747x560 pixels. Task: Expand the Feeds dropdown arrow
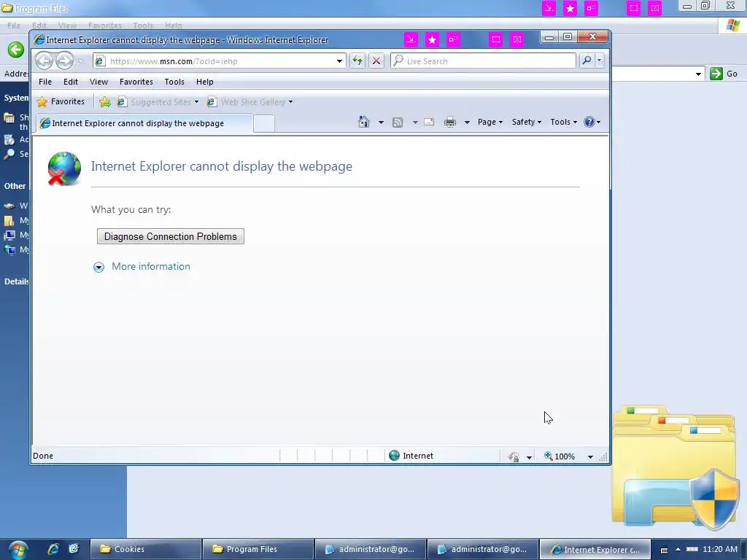[415, 122]
